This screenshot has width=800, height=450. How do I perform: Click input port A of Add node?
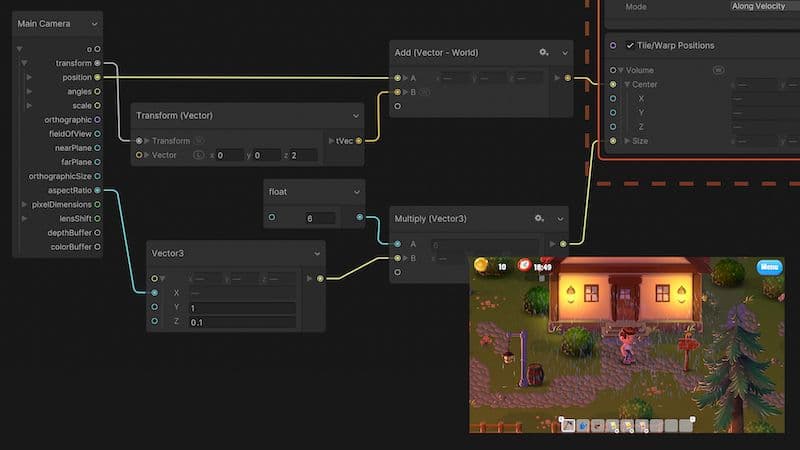pos(397,78)
